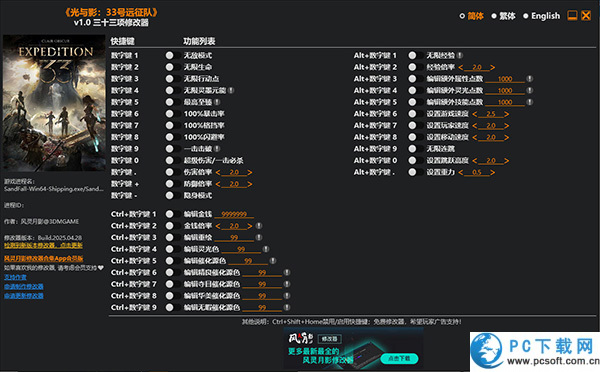Select 繁体 language option
Screen dimensions: 600x372
(504, 16)
